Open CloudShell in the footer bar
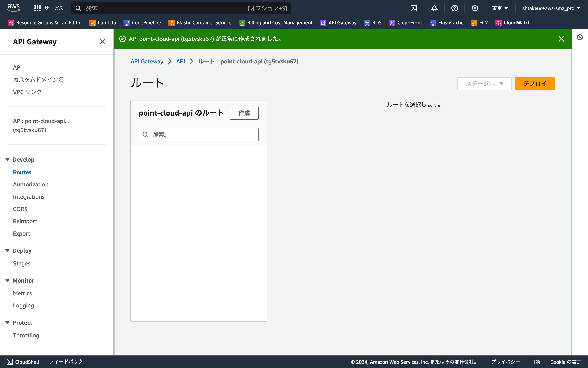The height and width of the screenshot is (368, 588). (23, 362)
